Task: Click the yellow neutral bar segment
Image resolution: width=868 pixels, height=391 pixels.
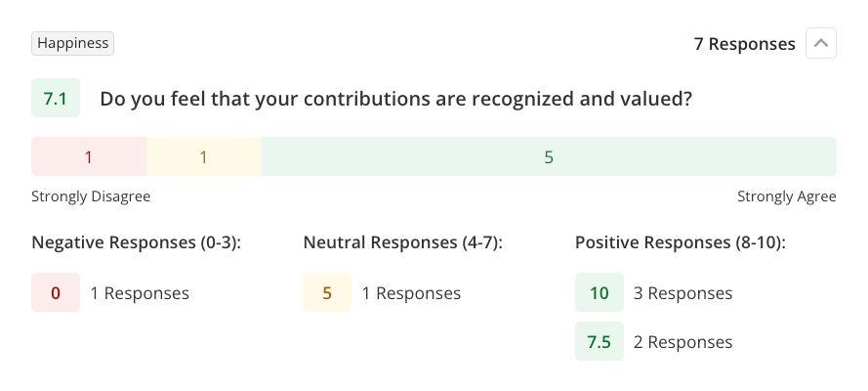Action: (x=203, y=156)
